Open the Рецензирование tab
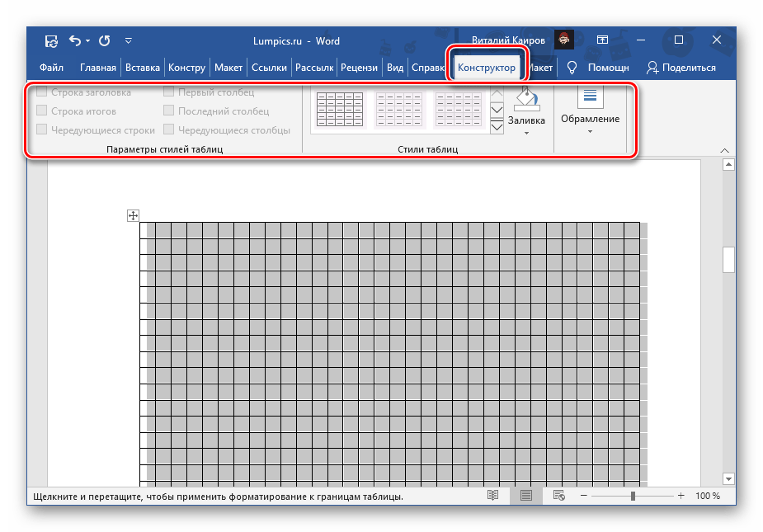This screenshot has height=532, width=763. coord(359,68)
